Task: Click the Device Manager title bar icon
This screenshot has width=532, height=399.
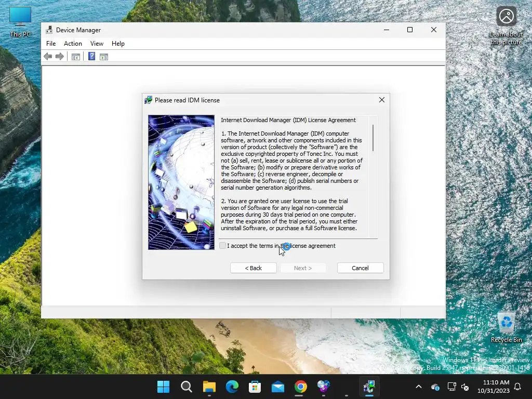Action: (49, 30)
